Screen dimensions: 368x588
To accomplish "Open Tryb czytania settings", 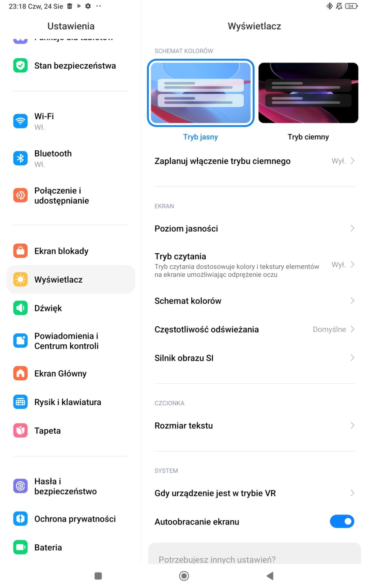I will (255, 265).
